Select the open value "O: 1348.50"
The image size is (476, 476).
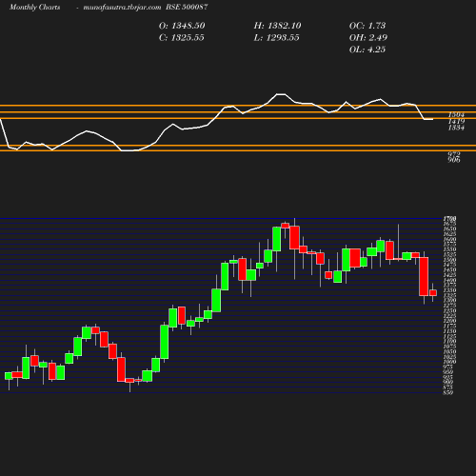click(x=182, y=26)
